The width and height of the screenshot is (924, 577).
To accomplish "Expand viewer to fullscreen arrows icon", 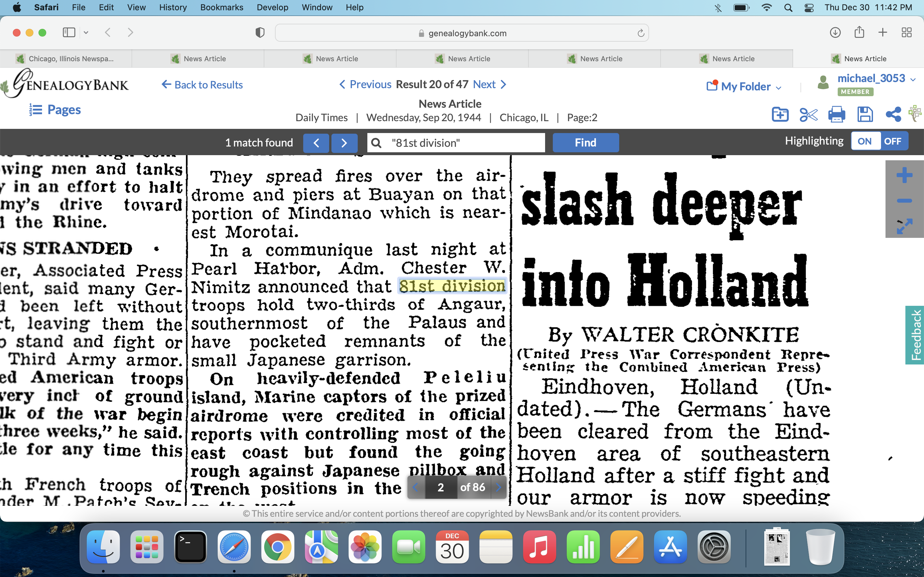I will (904, 226).
